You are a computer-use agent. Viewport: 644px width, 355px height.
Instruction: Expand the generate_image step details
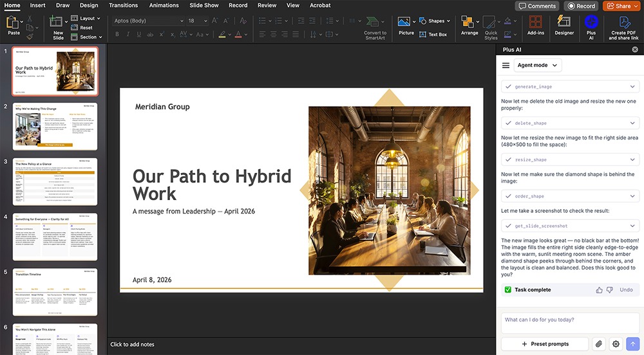[632, 87]
